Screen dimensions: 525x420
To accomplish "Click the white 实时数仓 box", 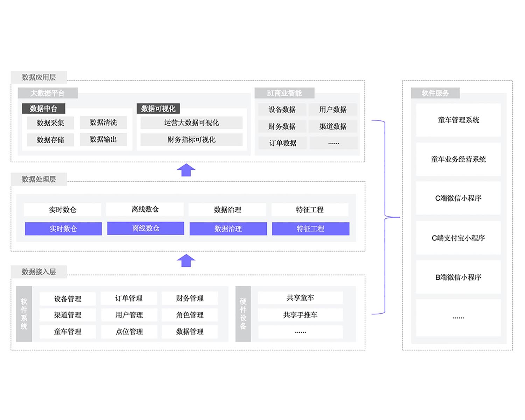I will (63, 210).
